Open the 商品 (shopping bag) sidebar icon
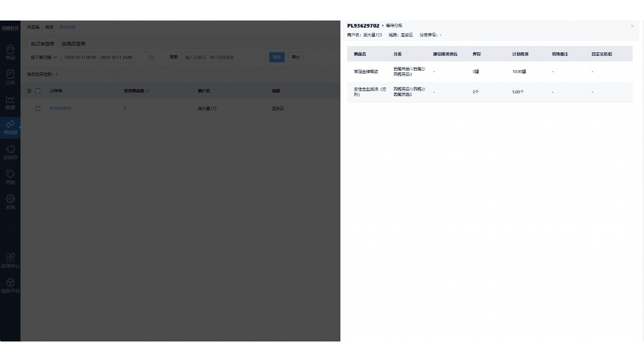 coord(11,52)
